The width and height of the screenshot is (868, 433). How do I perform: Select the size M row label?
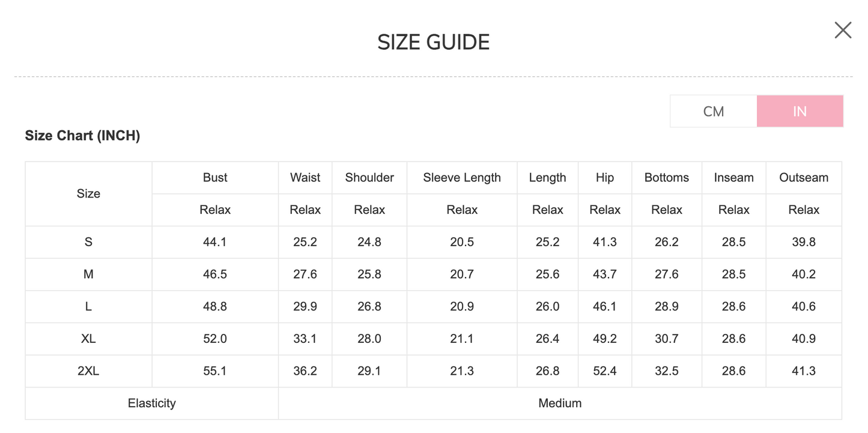tap(88, 274)
